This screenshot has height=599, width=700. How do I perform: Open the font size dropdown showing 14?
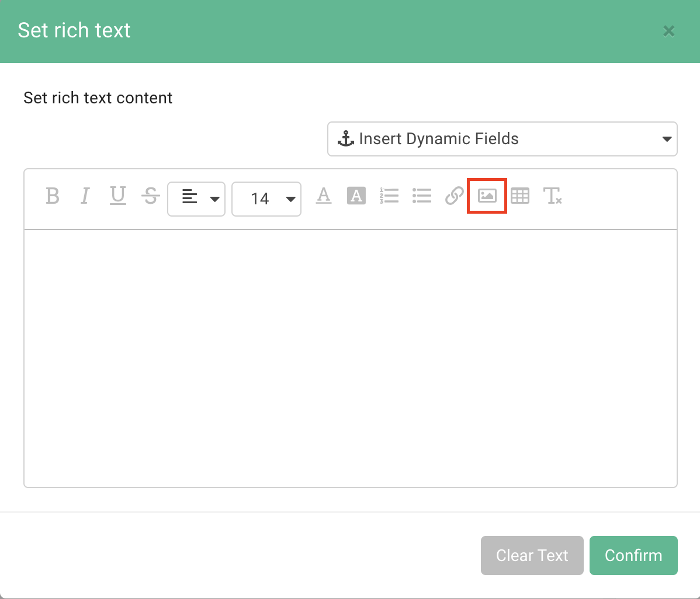pos(266,198)
